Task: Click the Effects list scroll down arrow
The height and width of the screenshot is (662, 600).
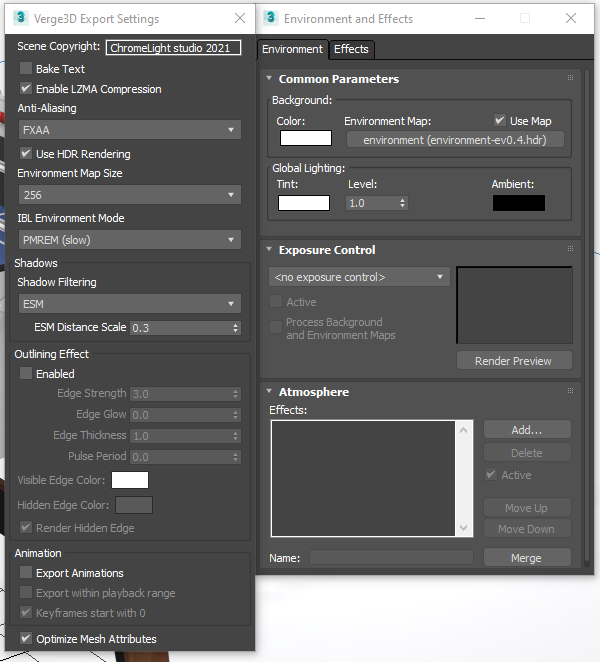Action: (x=464, y=528)
